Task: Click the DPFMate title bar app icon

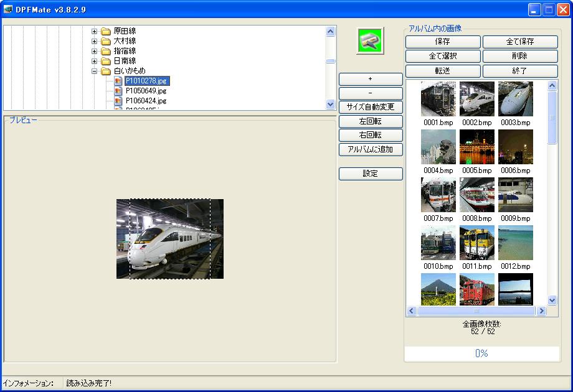Action: [7, 9]
